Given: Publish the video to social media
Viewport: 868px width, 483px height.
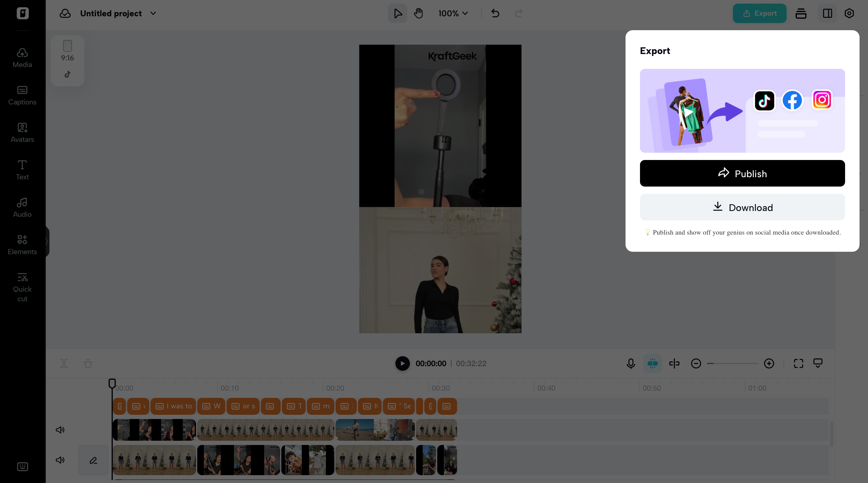Looking at the screenshot, I should pos(742,173).
